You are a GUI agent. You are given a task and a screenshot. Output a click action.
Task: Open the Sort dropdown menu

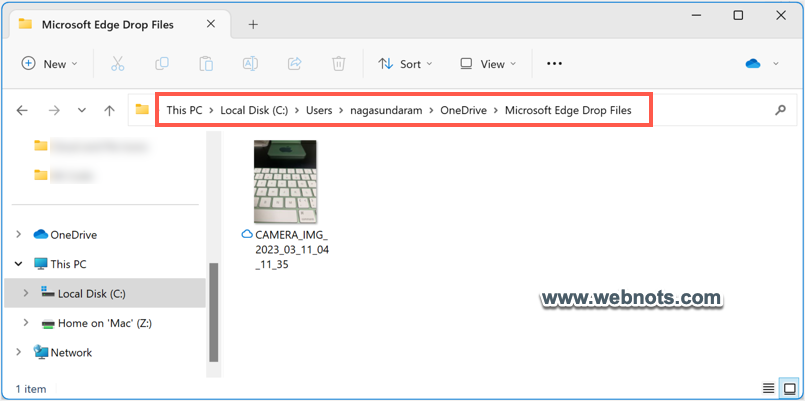click(x=406, y=64)
